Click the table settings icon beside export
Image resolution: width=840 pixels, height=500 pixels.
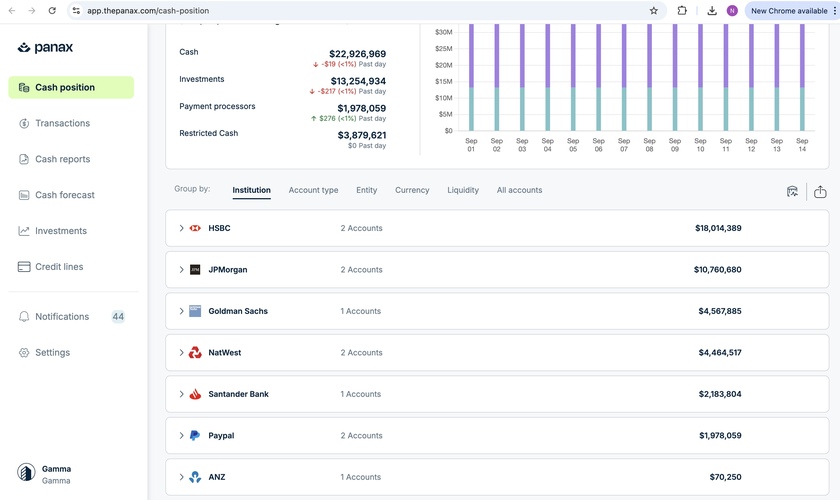[792, 191]
